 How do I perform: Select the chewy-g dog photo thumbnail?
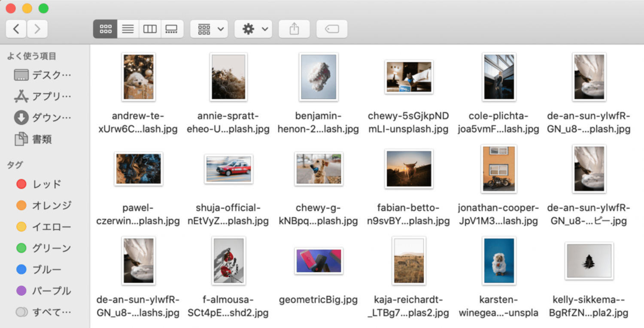coord(319,169)
